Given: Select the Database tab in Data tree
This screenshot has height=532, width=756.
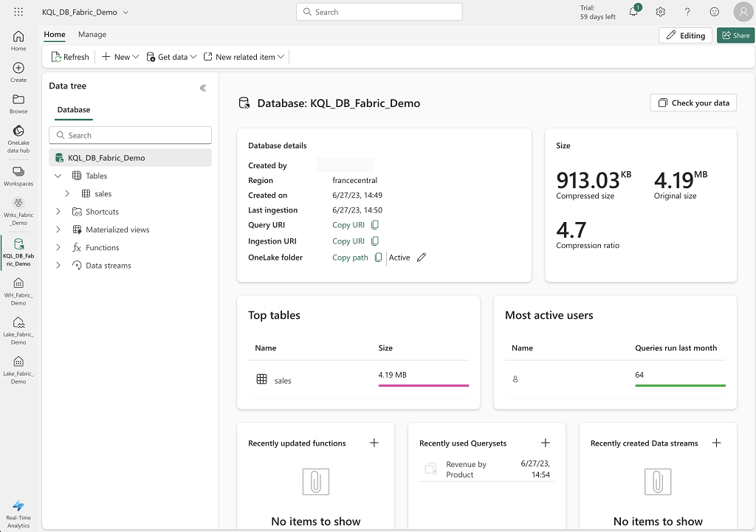Looking at the screenshot, I should coord(74,110).
